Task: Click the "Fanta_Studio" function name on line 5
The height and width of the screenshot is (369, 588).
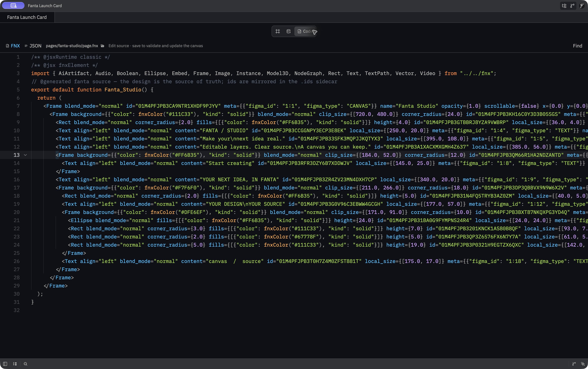Action: tap(123, 90)
